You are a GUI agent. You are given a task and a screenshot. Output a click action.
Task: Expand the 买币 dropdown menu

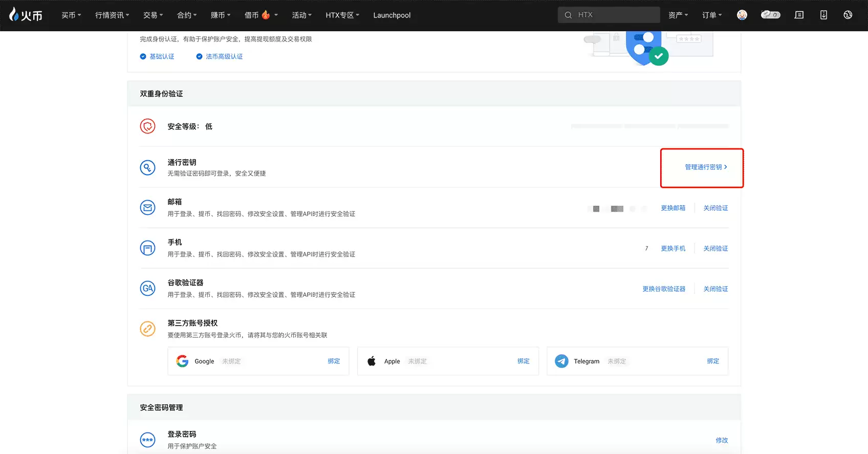pos(71,15)
